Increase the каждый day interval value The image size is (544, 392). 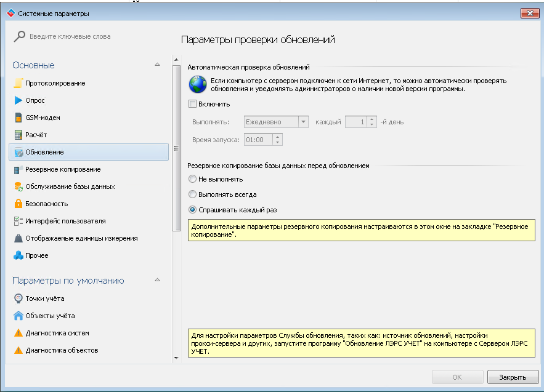click(x=372, y=119)
